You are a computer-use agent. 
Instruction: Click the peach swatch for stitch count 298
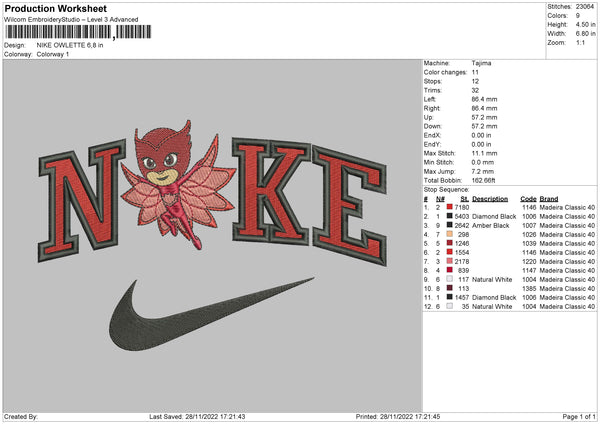pos(450,234)
